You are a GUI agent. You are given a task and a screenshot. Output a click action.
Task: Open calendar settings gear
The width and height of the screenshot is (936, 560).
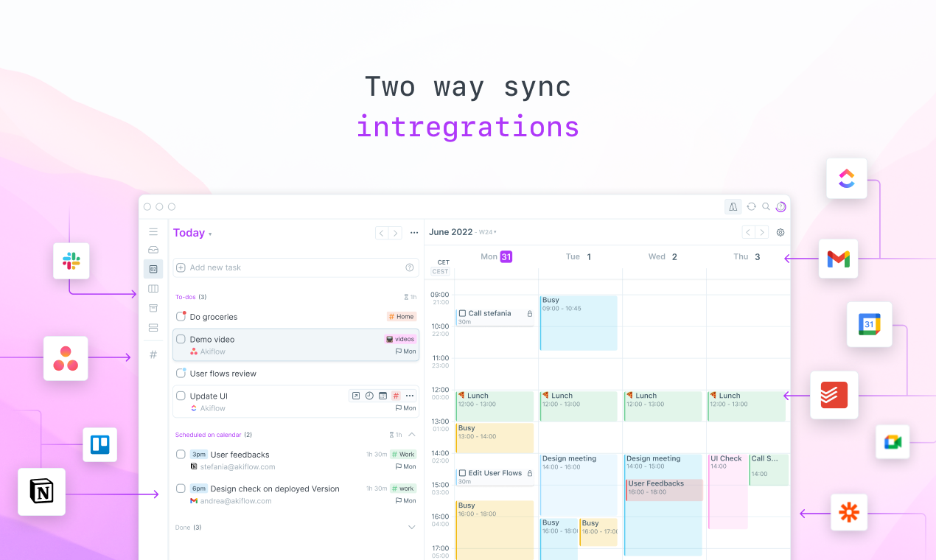tap(780, 232)
